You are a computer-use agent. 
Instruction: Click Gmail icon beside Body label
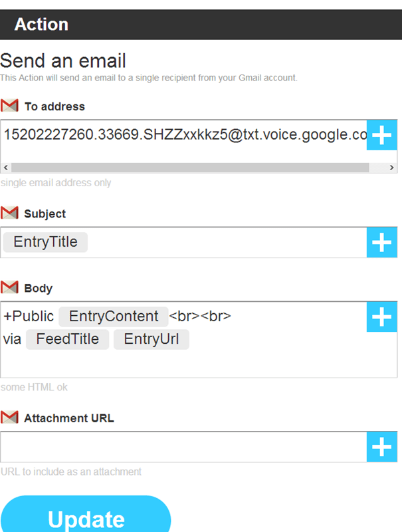(9, 287)
